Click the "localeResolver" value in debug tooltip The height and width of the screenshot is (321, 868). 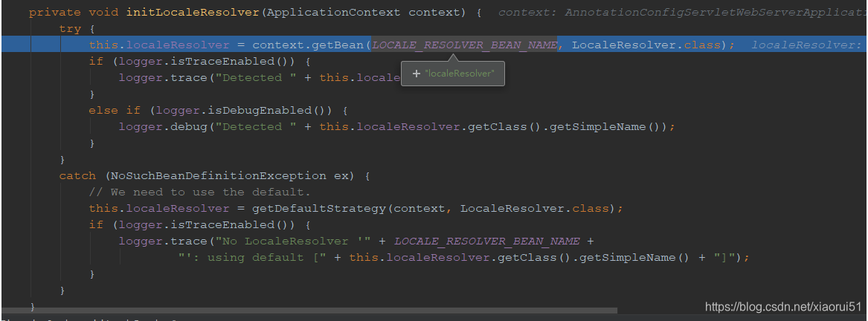tap(459, 73)
